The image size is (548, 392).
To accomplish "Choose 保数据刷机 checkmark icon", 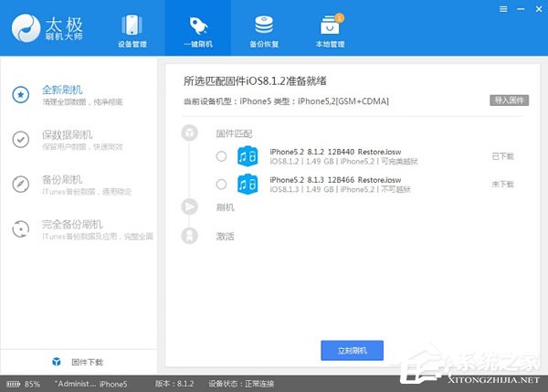I will [x=21, y=140].
